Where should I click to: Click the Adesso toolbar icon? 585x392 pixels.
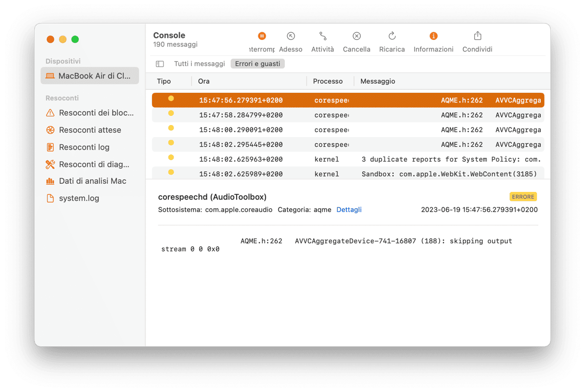tap(291, 36)
